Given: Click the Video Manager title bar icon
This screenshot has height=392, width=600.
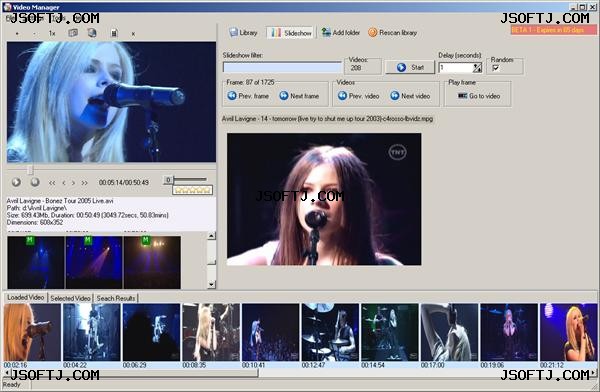Looking at the screenshot, I should 7,7.
